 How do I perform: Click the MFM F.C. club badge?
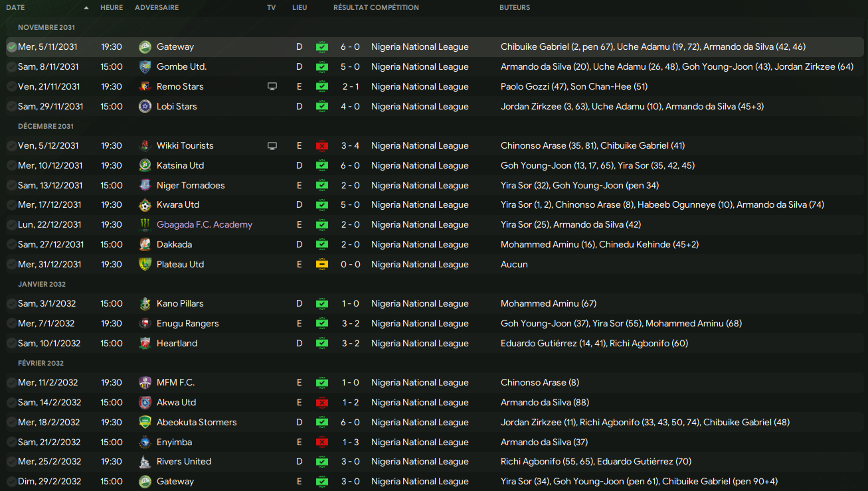coord(145,382)
